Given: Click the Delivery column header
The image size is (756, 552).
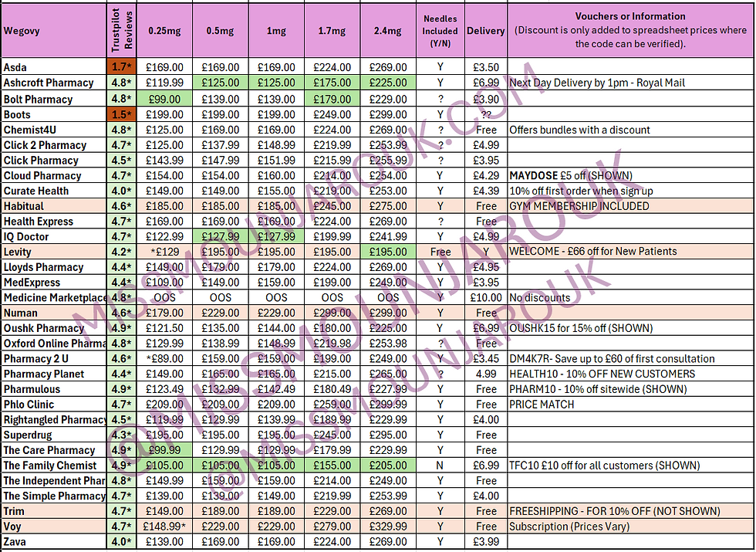Looking at the screenshot, I should tap(486, 31).
